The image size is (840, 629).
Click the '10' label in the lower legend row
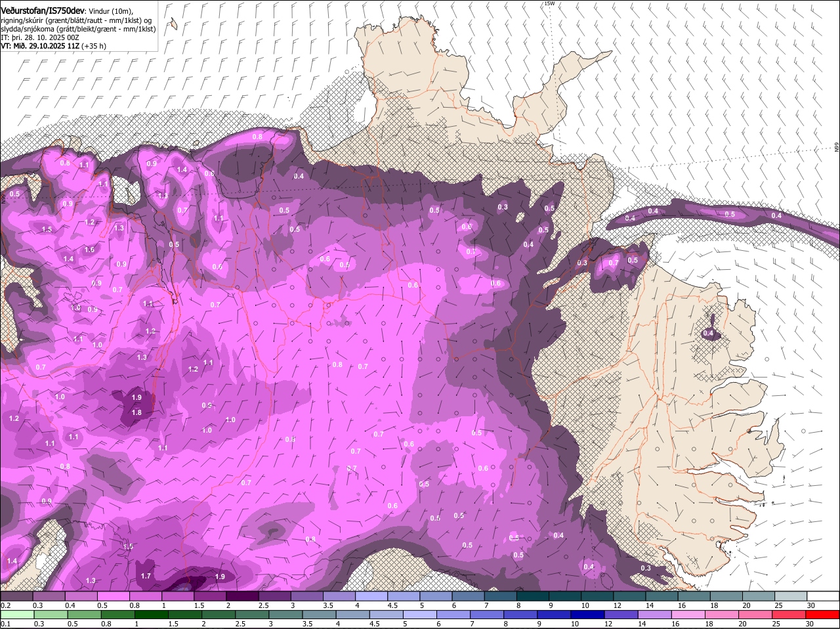(x=574, y=624)
